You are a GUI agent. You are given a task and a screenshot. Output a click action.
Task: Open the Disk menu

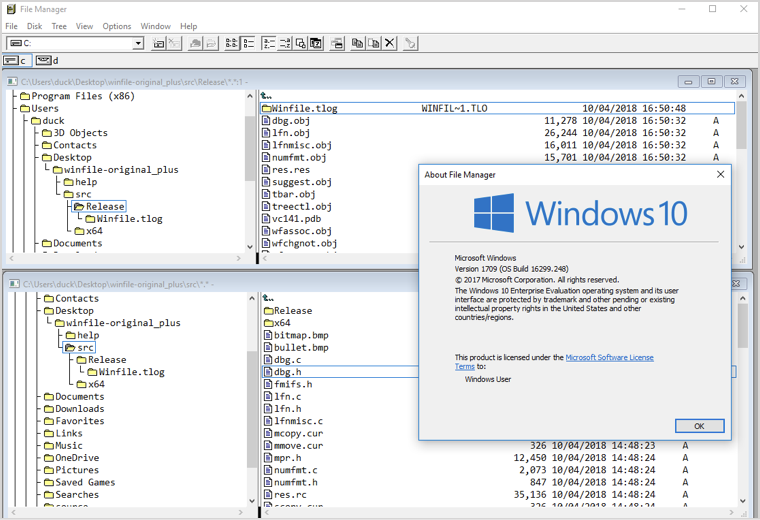point(34,26)
